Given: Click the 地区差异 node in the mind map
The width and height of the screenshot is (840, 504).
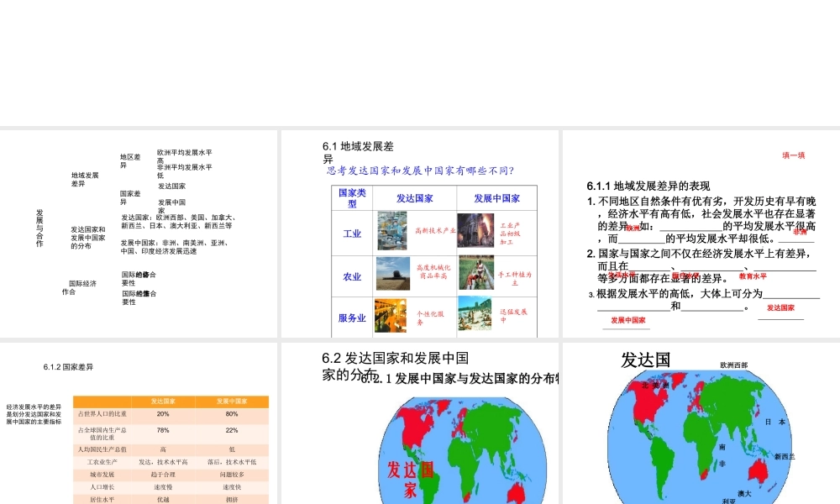Looking at the screenshot, I should (130, 161).
